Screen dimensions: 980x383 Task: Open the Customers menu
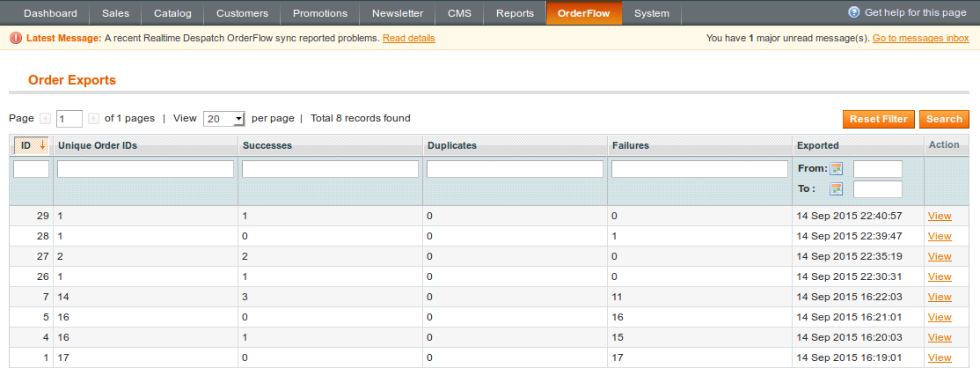(243, 13)
